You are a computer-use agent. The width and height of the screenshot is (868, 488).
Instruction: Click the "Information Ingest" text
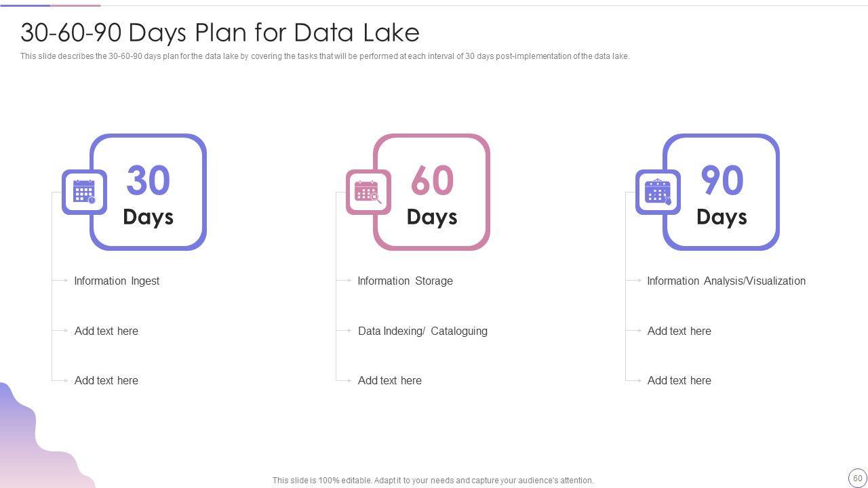click(x=117, y=281)
